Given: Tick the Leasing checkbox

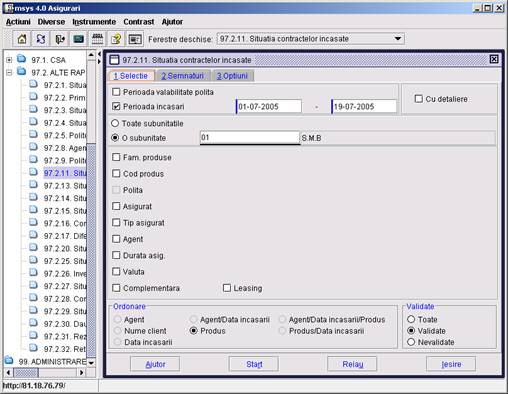Looking at the screenshot, I should coord(227,288).
